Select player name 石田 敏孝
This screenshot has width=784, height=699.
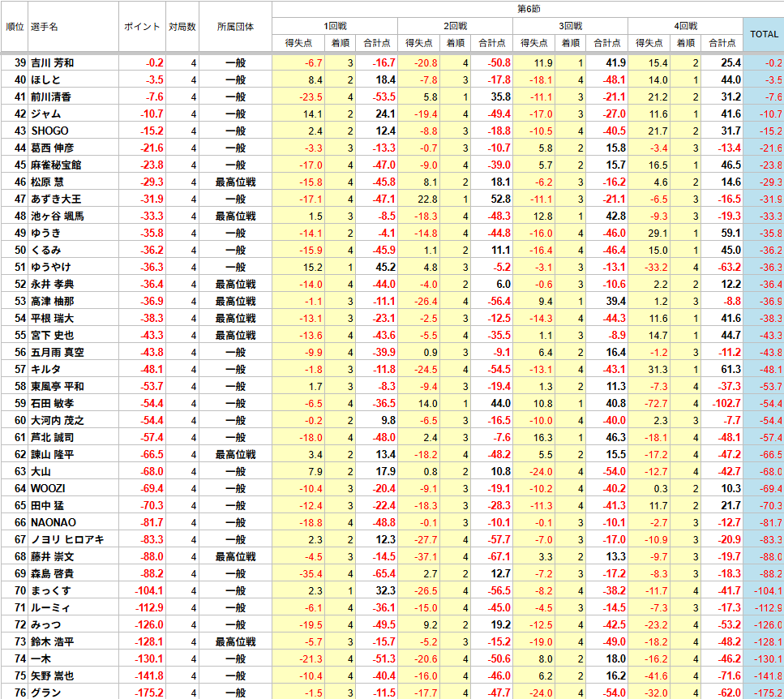53,404
